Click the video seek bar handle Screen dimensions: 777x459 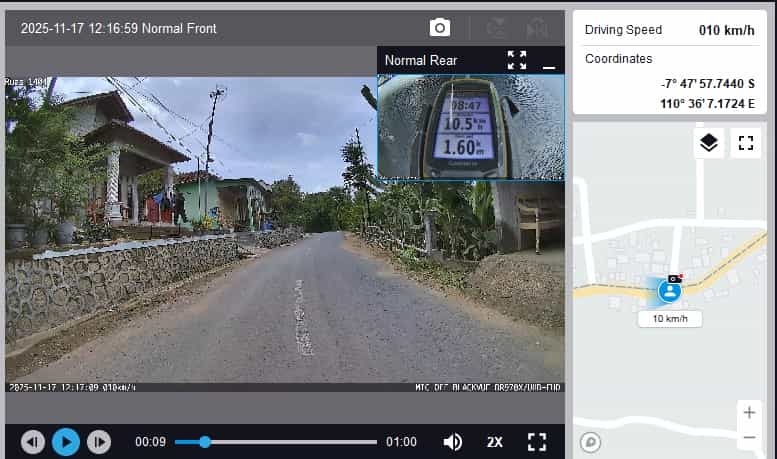[x=205, y=441]
